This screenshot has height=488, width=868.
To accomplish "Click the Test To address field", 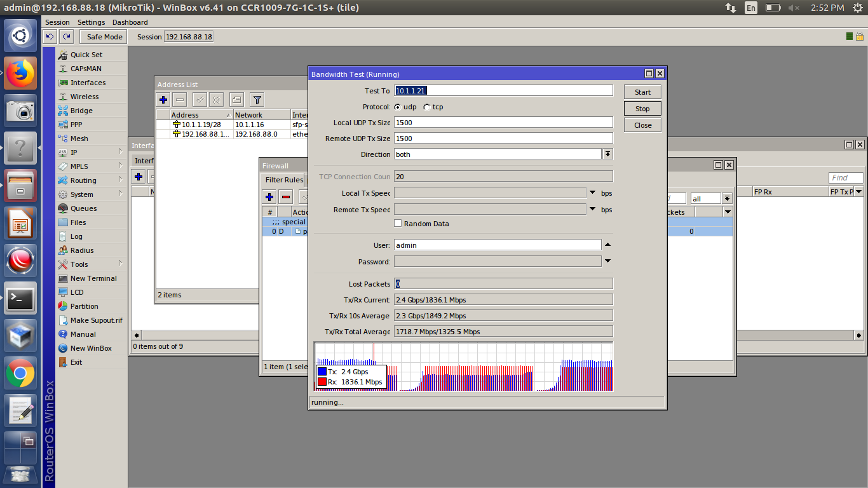I will (x=503, y=91).
